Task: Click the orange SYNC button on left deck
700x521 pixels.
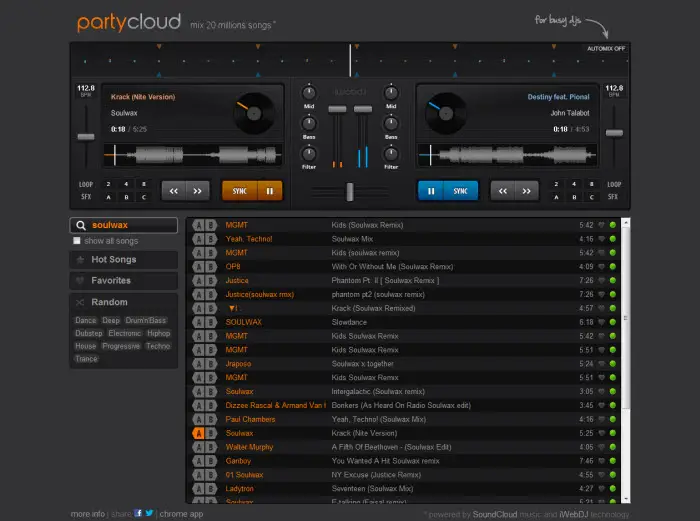Action: pyautogui.click(x=240, y=191)
